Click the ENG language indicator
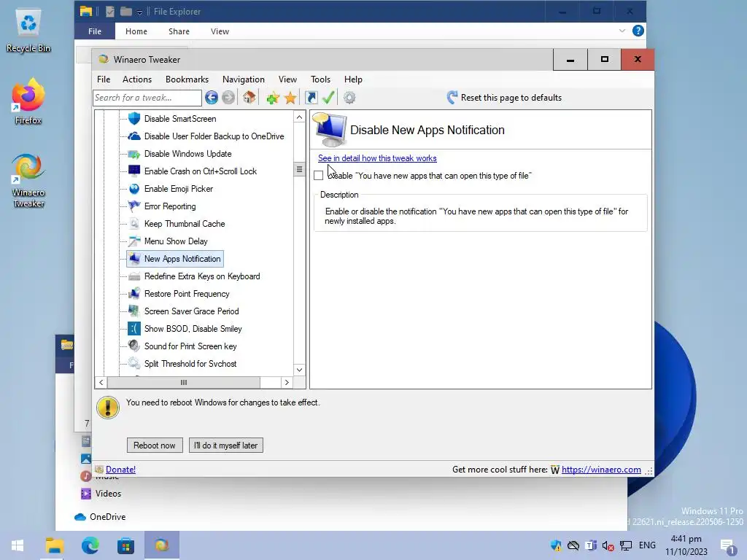Image resolution: width=747 pixels, height=560 pixels. (647, 545)
